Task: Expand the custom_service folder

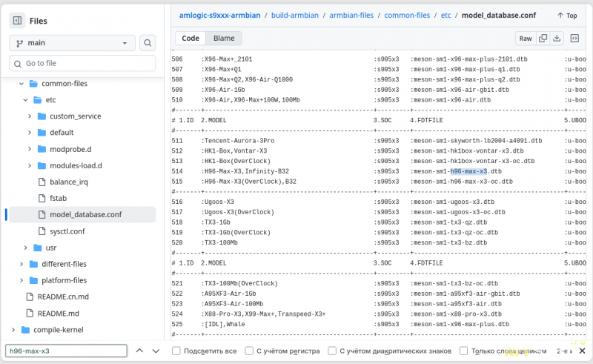Action: pos(29,116)
